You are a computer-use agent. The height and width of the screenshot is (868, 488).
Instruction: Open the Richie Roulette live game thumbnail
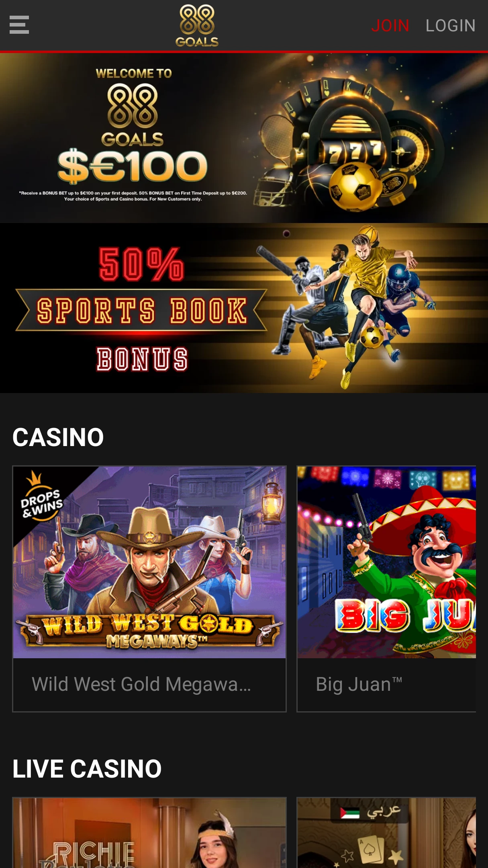click(x=149, y=833)
